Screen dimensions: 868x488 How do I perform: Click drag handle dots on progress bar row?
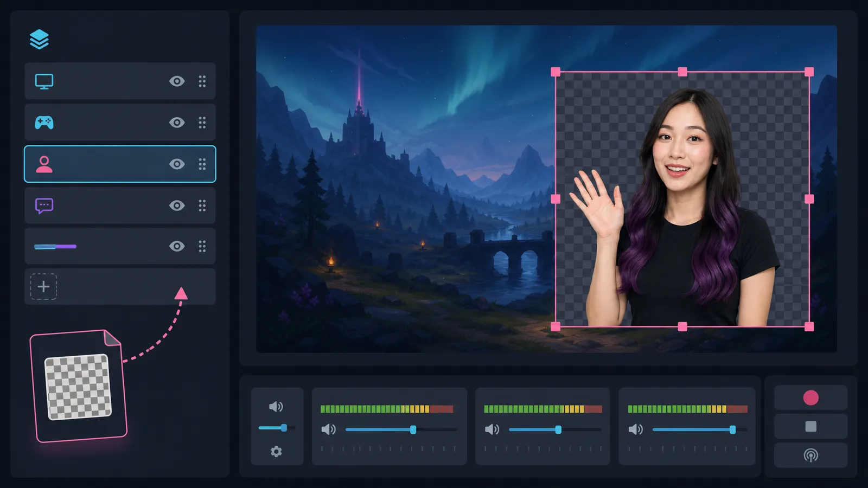[202, 246]
